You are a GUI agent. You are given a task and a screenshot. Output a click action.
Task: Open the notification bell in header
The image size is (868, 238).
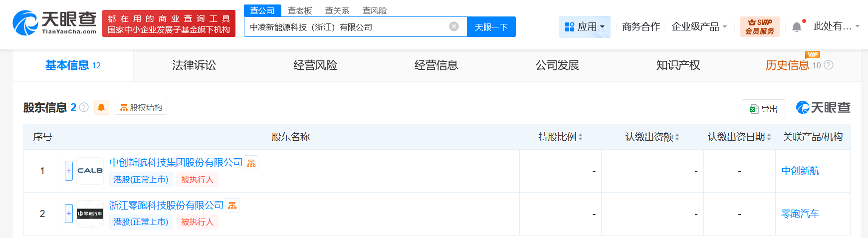click(797, 27)
